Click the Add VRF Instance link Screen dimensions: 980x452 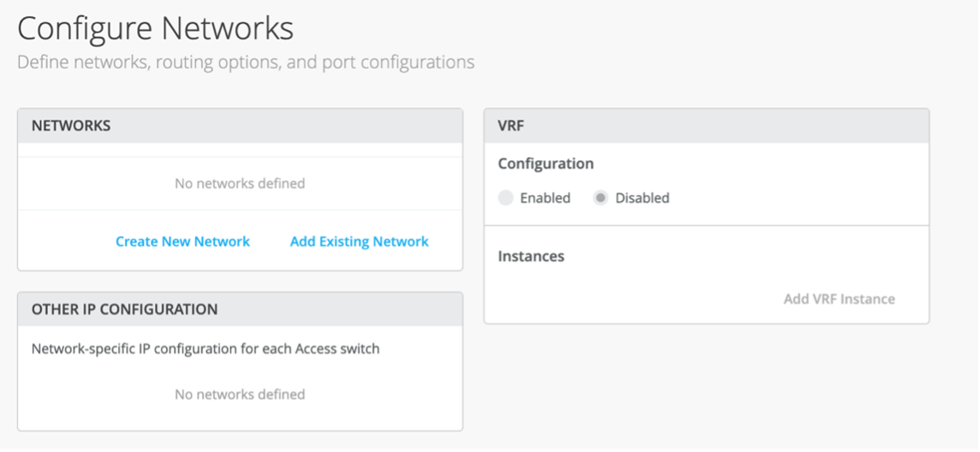point(839,299)
